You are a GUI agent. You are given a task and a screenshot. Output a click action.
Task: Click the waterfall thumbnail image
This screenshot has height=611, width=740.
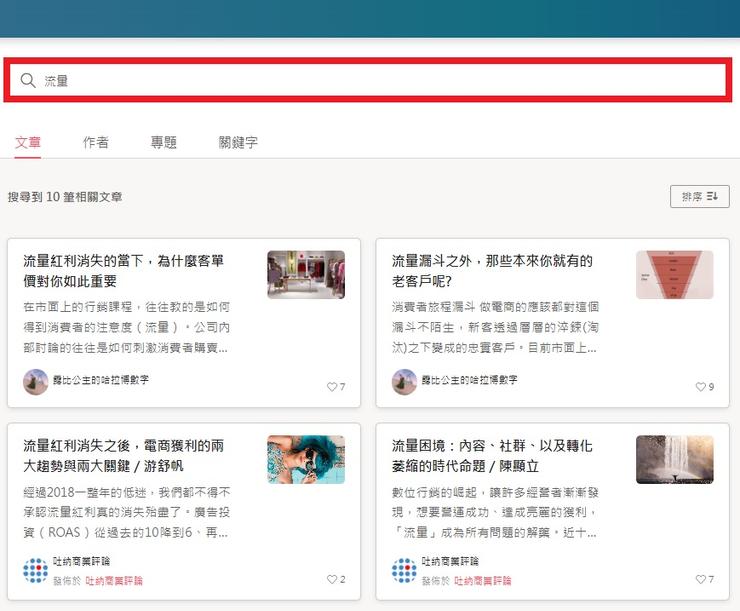point(674,460)
